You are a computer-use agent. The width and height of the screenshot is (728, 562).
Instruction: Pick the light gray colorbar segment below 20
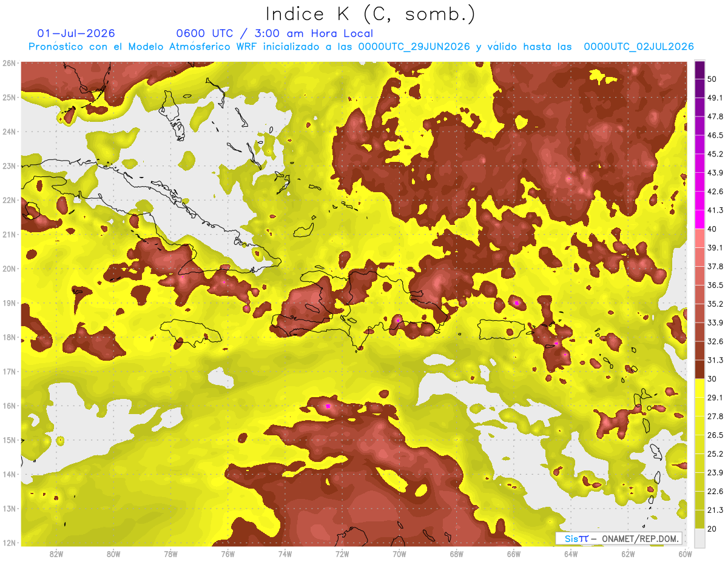pyautogui.click(x=699, y=537)
